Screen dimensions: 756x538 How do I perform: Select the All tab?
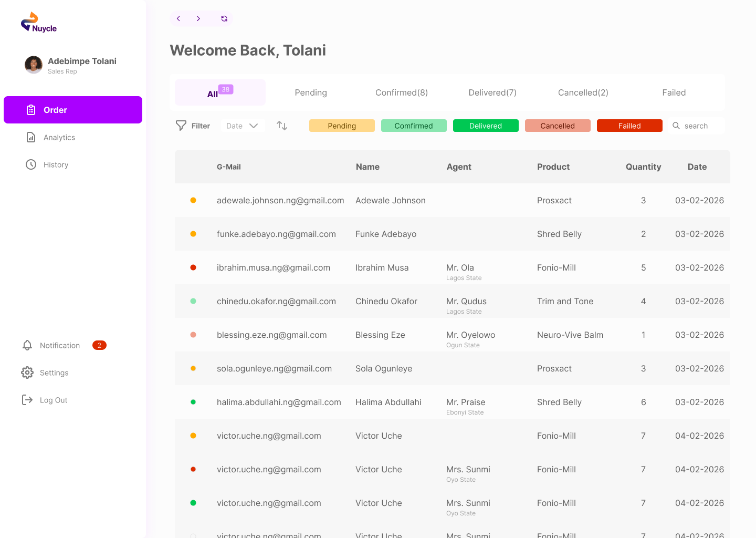click(220, 92)
